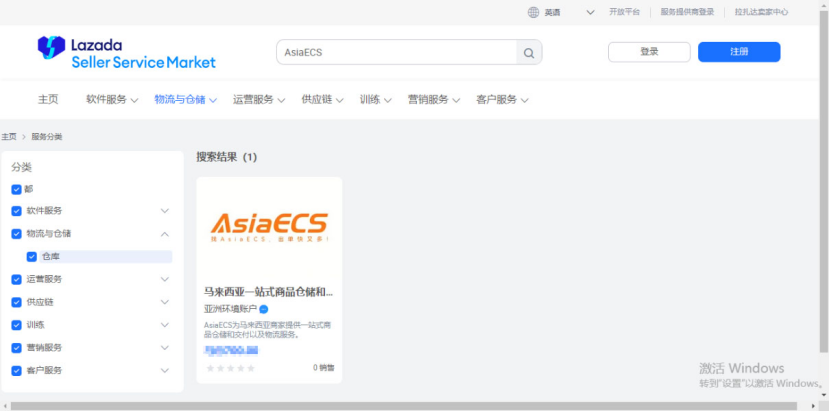The height and width of the screenshot is (411, 829).
Task: Open the 训练 nav menu
Action: coord(375,99)
